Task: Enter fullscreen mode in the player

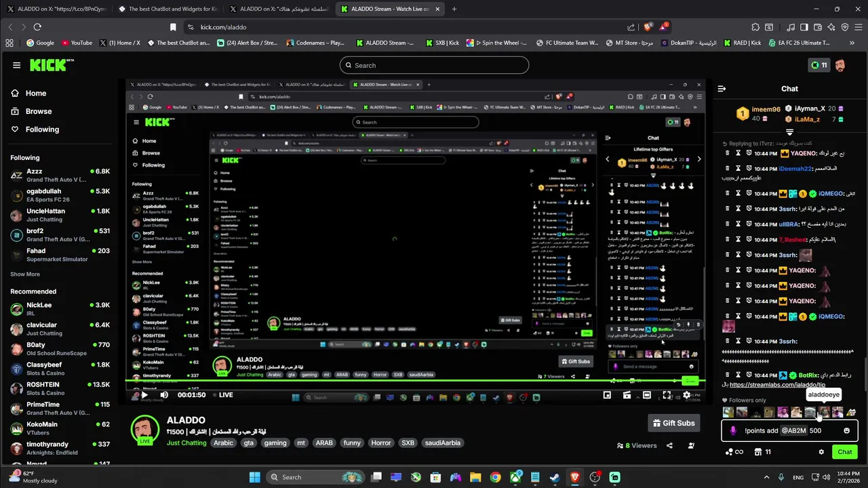Action: click(x=667, y=394)
